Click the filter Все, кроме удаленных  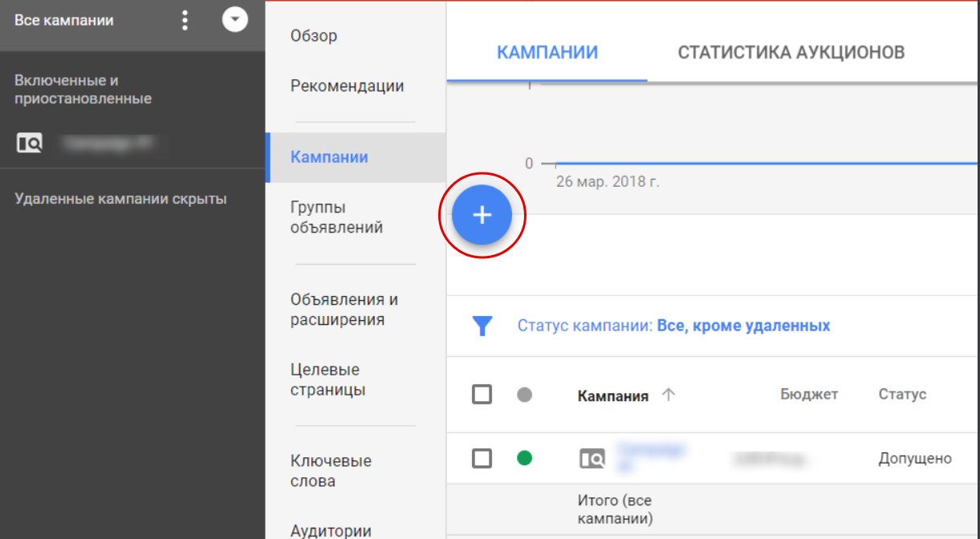[743, 326]
